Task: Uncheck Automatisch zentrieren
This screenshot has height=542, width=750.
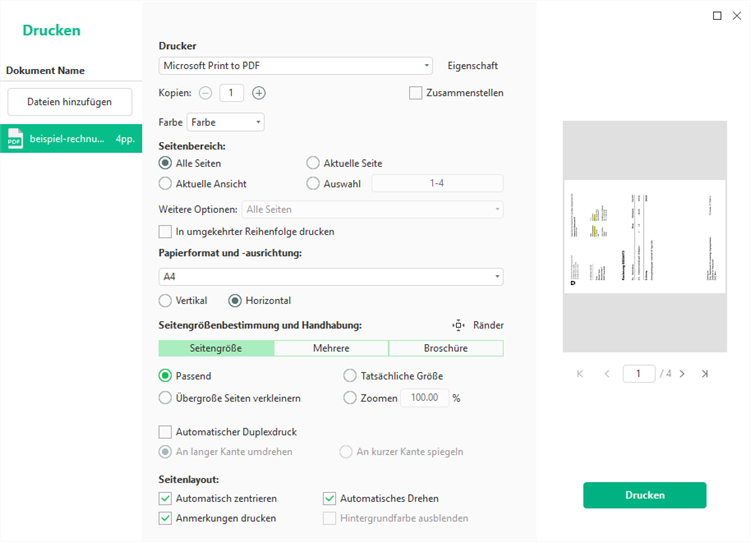Action: coord(165,498)
